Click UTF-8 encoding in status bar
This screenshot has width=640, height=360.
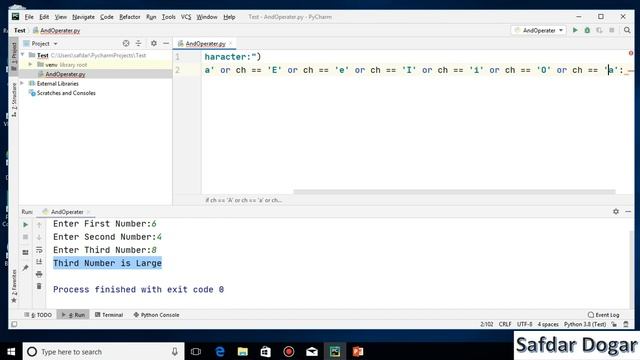[x=524, y=324]
